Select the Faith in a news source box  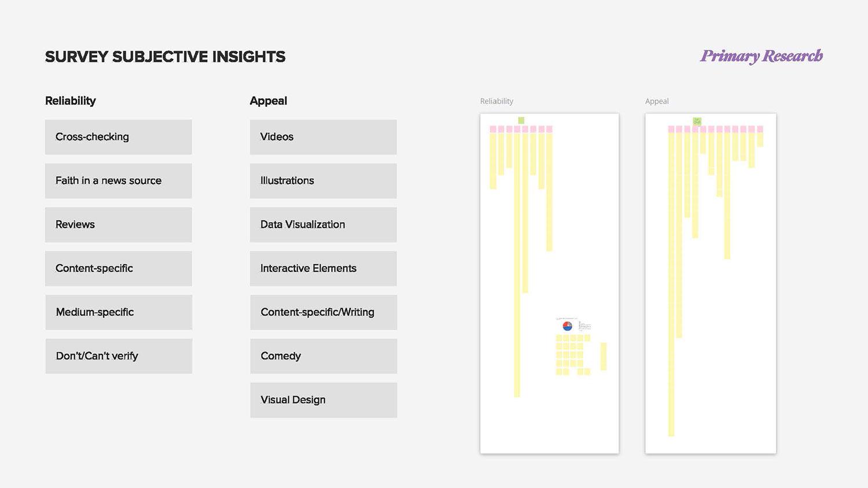coord(118,181)
